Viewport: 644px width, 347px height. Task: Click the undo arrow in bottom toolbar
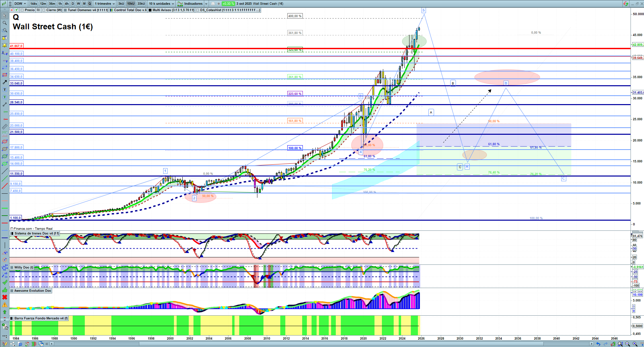tap(598, 344)
